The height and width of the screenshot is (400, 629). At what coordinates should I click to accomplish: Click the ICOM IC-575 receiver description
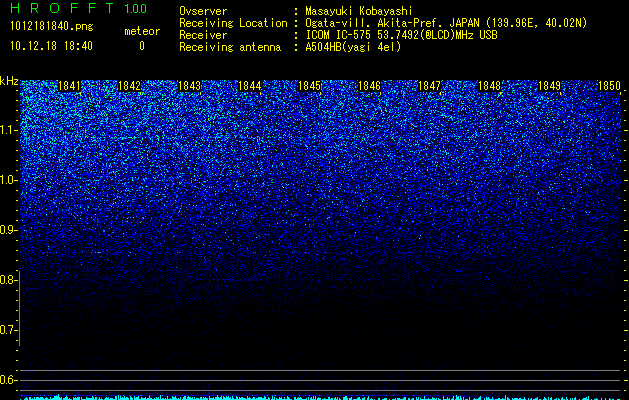401,35
